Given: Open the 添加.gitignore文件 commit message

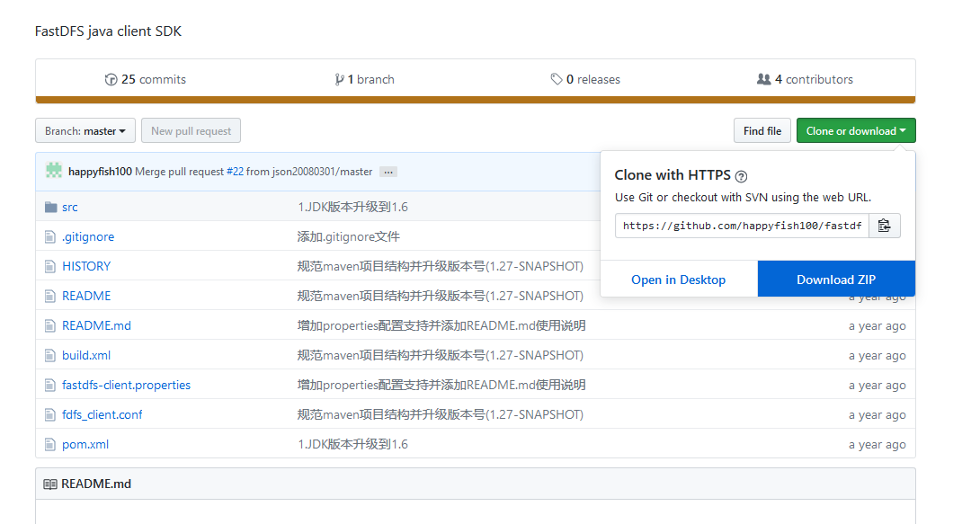Looking at the screenshot, I should (348, 236).
